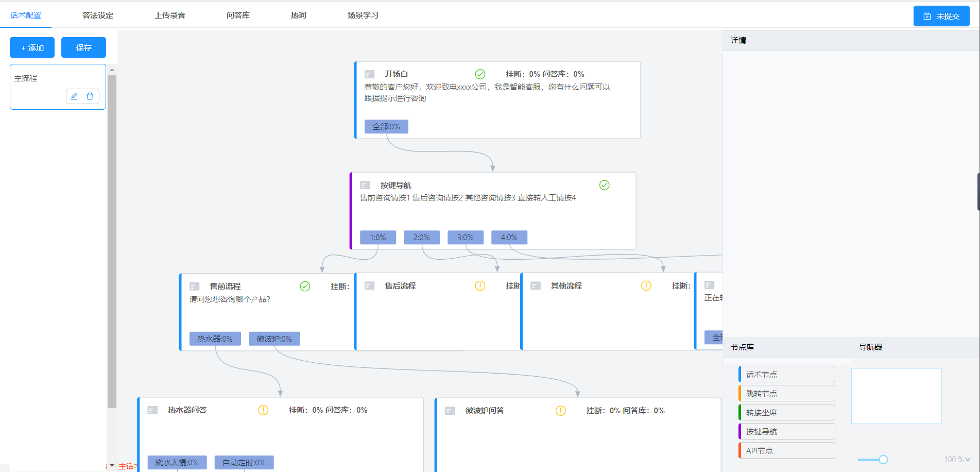Click the 未提交 submit button
Viewport: 980px width, 472px height.
941,16
